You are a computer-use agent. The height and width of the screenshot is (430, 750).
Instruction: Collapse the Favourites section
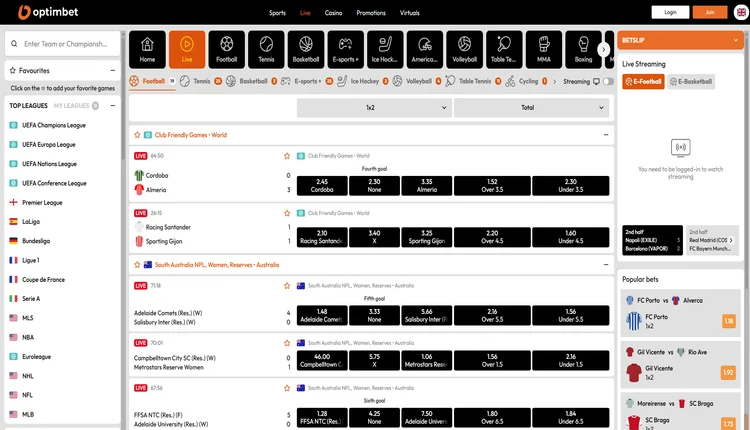tap(112, 70)
